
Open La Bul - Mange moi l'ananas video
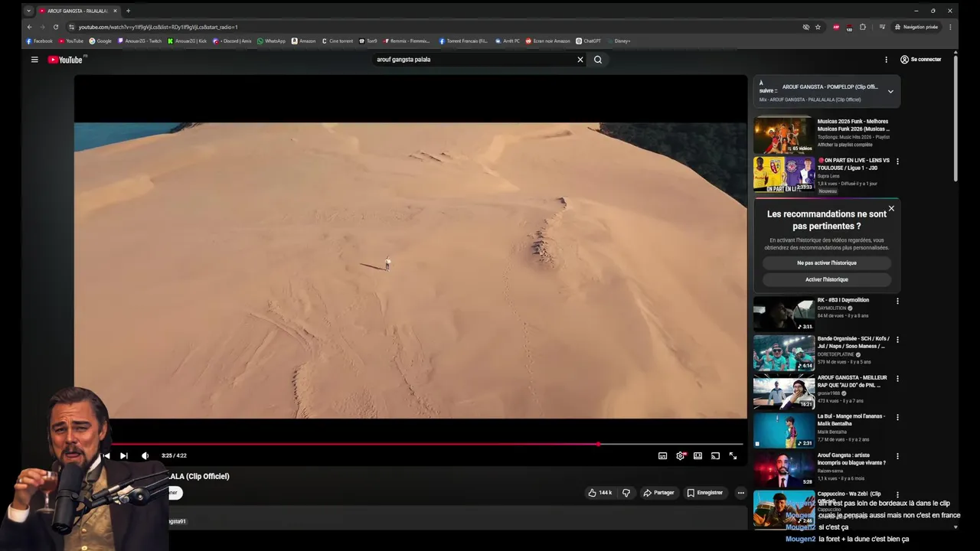(784, 431)
